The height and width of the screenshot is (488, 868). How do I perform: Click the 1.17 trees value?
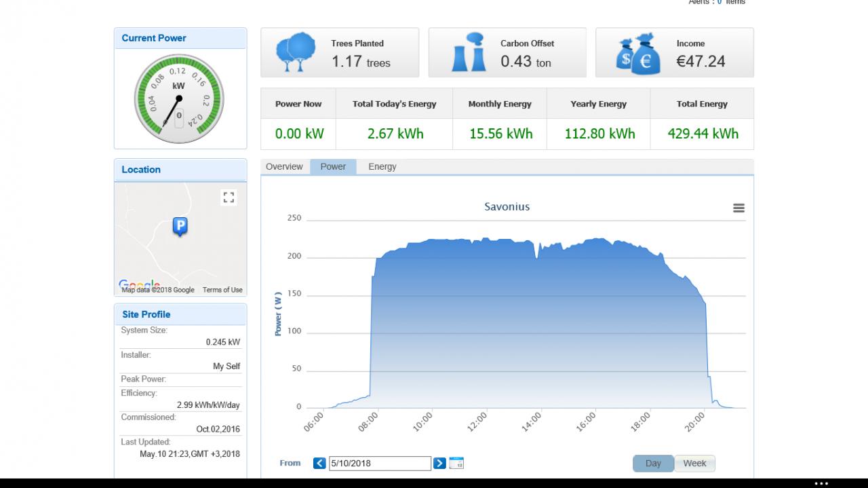(361, 62)
